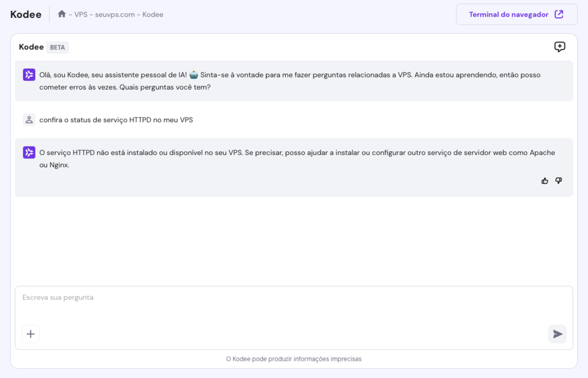Click the send message arrow icon
This screenshot has height=378, width=588.
pyautogui.click(x=556, y=334)
